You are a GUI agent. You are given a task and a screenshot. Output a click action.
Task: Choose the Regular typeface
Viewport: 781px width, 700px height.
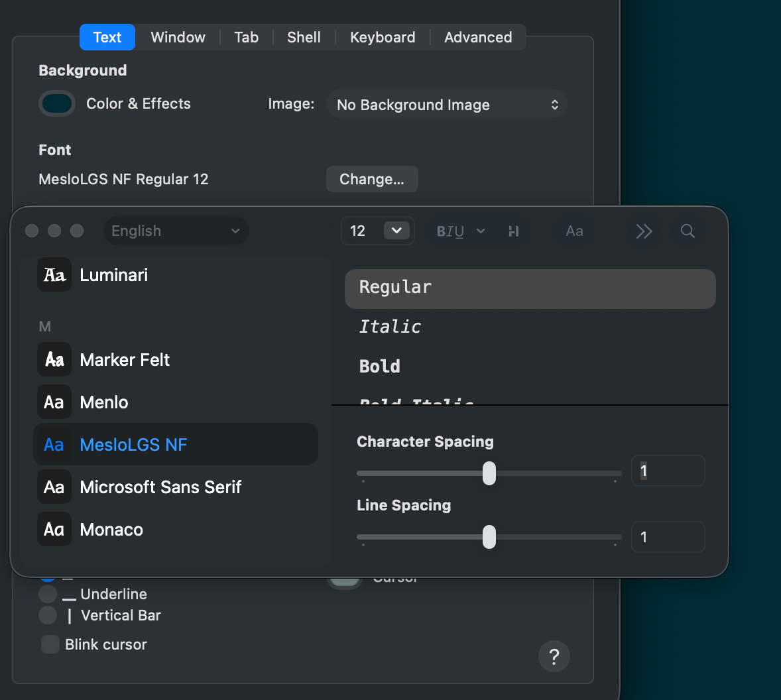tap(530, 289)
